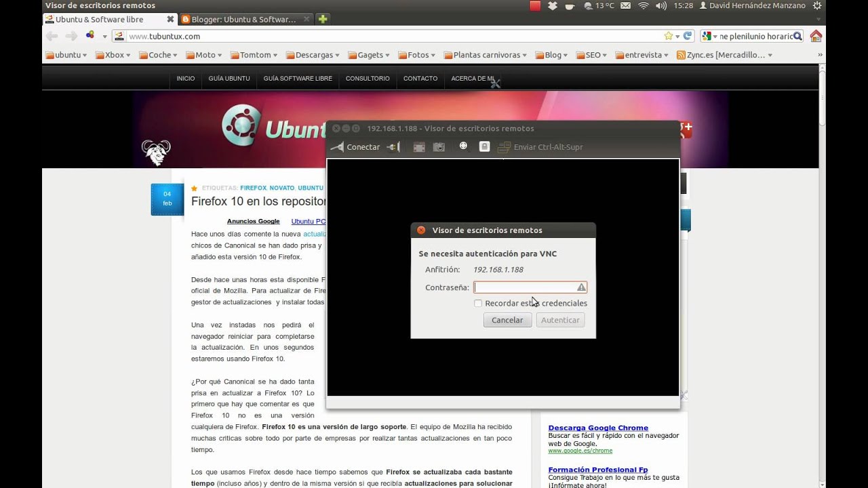Open the history dropdown arrow beside navigation buttons
This screenshot has height=488, width=868.
tap(105, 37)
